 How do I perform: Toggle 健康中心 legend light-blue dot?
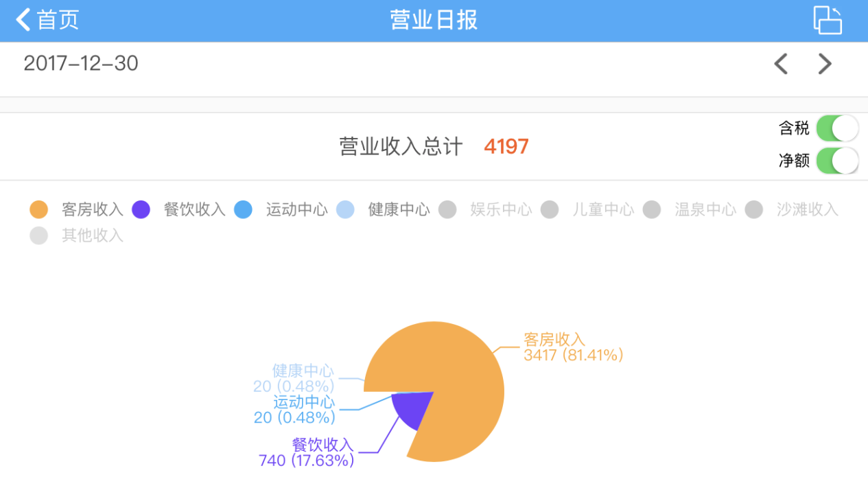point(345,209)
